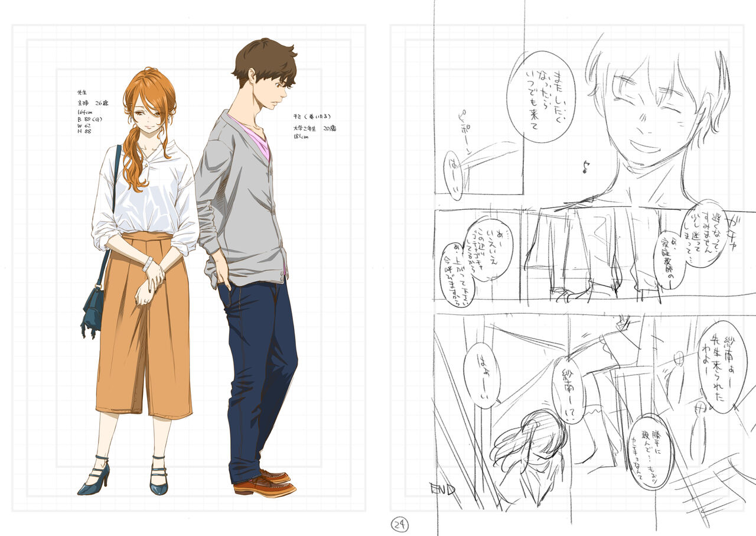Click the man's brown hair

pyautogui.click(x=266, y=58)
